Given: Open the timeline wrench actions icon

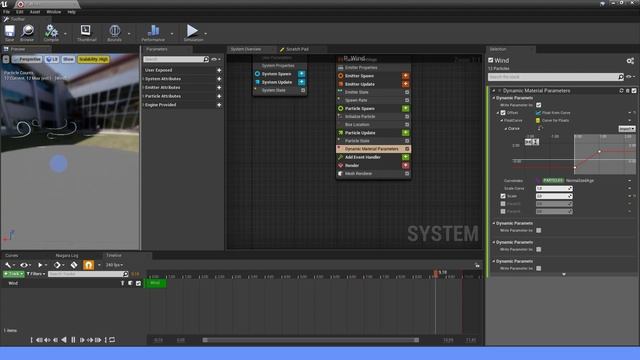Looking at the screenshot, I should coord(8,265).
